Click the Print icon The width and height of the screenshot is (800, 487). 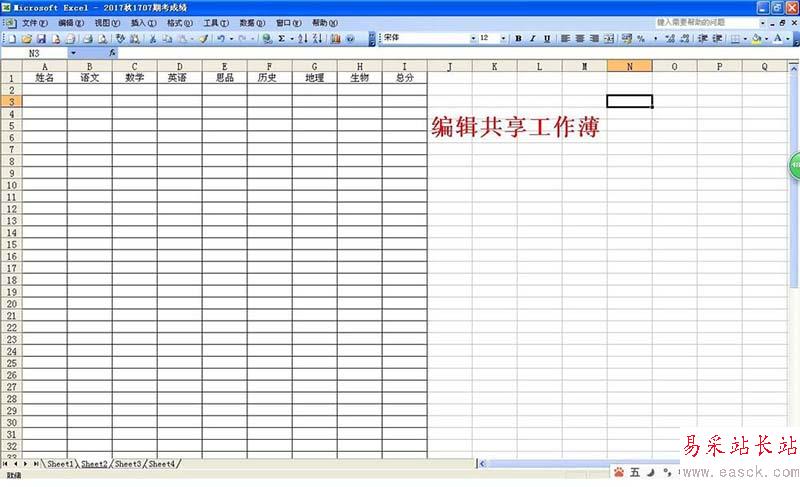click(88, 38)
